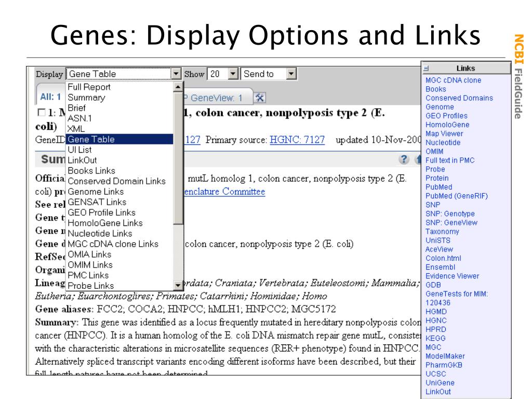Follow the OMIM link in Links panel
Viewport: 532px width, 399px height.
click(x=434, y=151)
